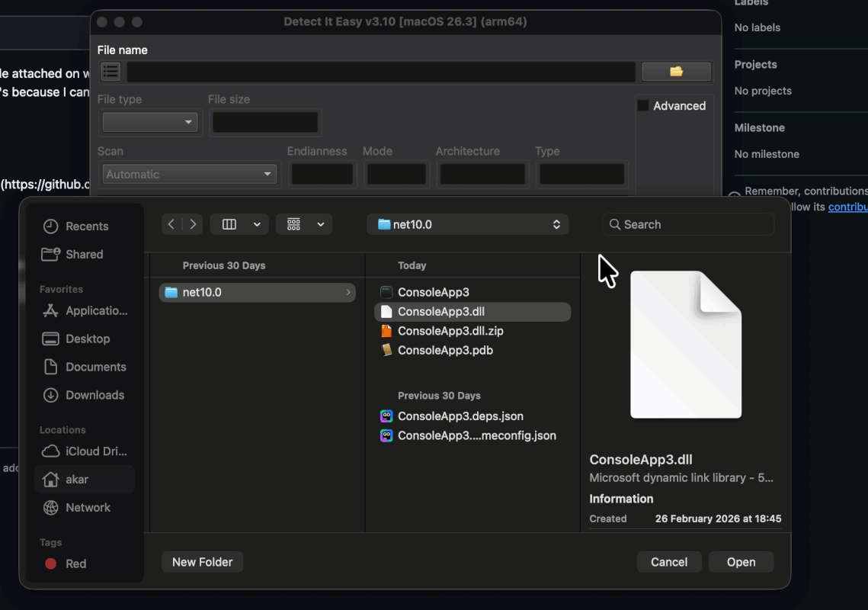Enable the Advanced checkbox
The height and width of the screenshot is (610, 868).
[x=642, y=105]
